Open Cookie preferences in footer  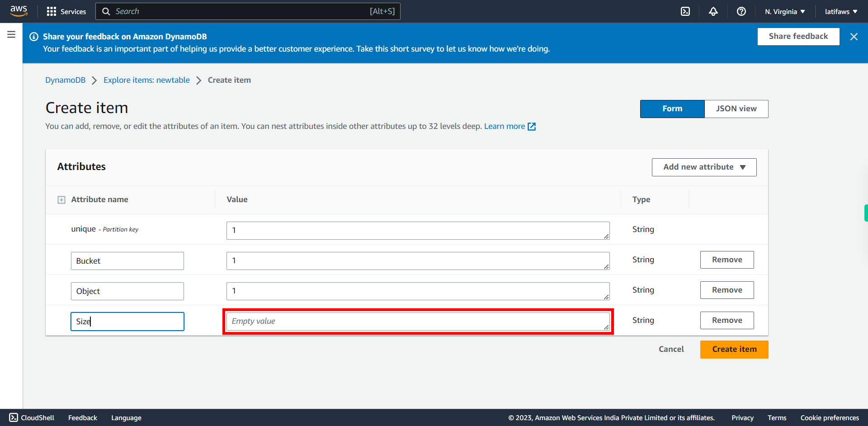(x=830, y=418)
